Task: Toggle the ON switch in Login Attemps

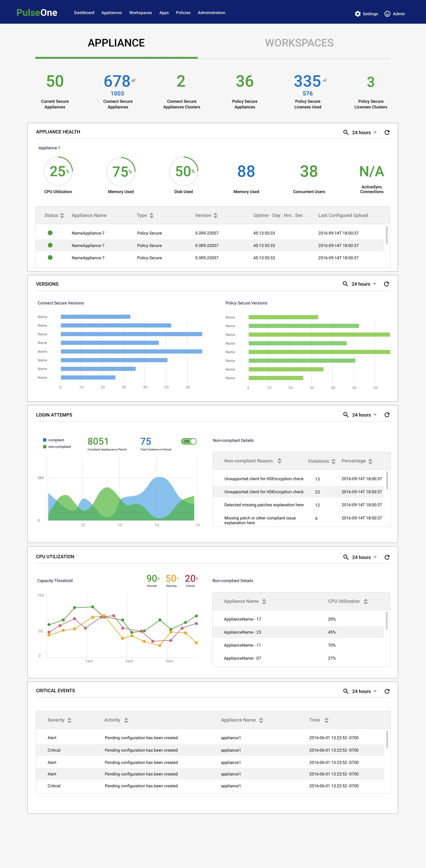Action: click(189, 441)
